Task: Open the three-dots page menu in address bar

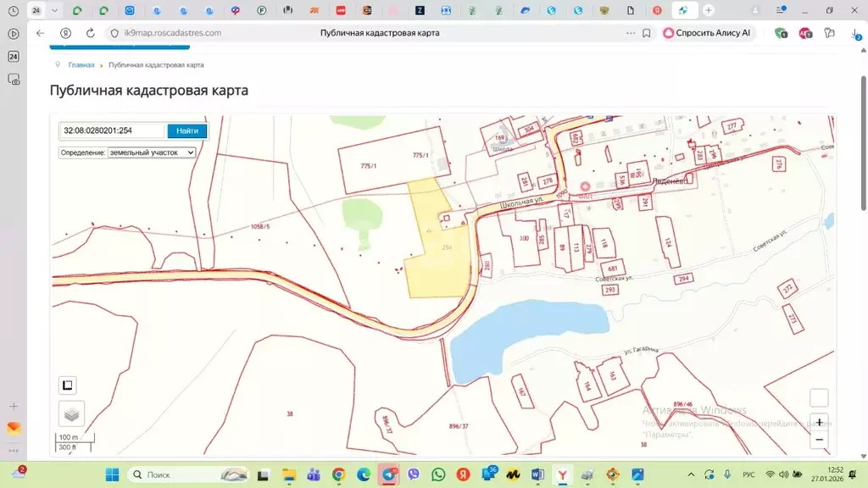Action: point(629,33)
